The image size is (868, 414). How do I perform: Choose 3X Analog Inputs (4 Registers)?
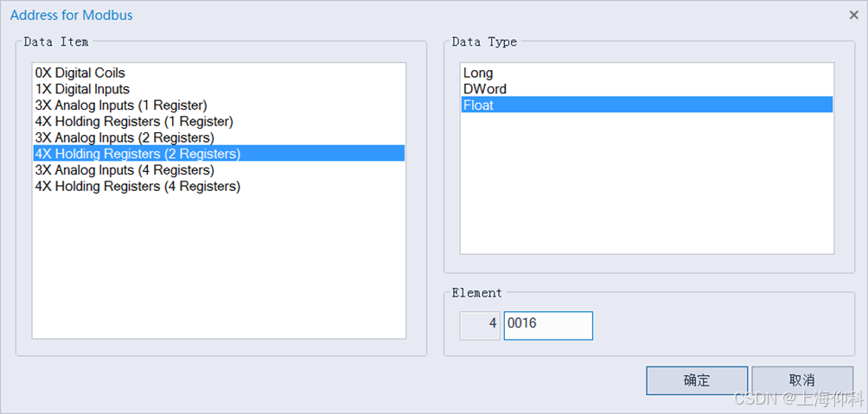click(x=124, y=170)
